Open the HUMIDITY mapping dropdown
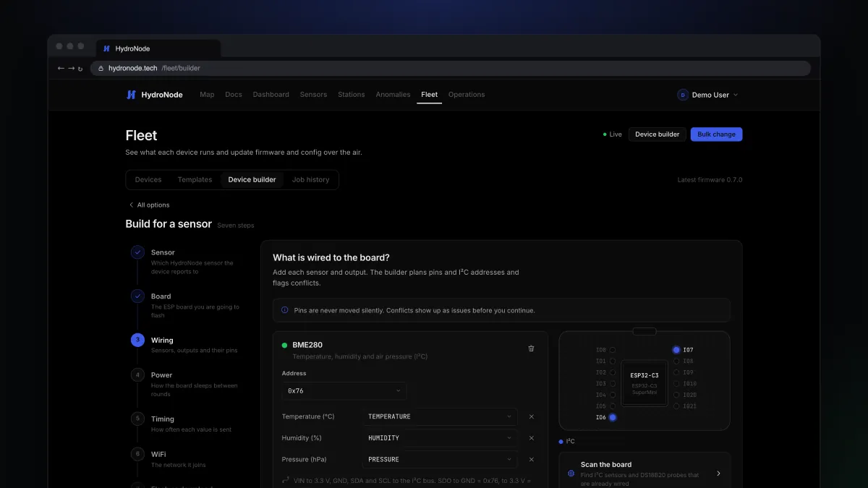 (440, 438)
